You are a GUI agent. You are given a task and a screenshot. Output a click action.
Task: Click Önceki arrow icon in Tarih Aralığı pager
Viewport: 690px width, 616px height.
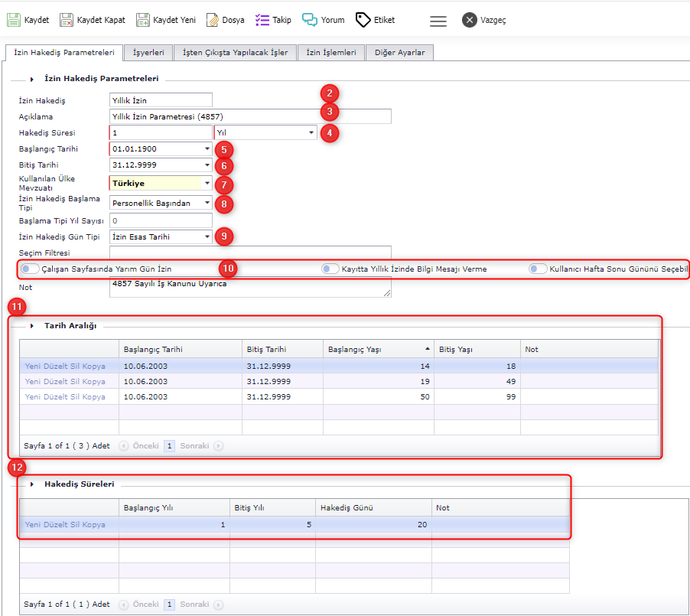124,446
